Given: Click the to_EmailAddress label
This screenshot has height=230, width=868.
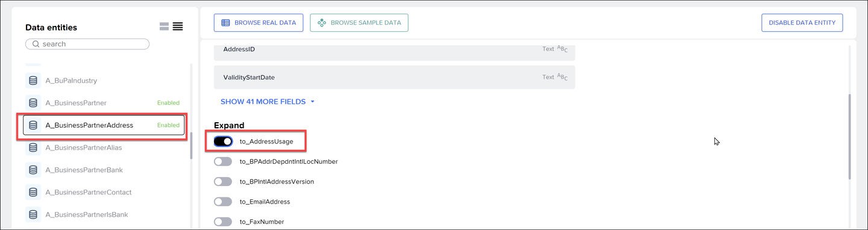Looking at the screenshot, I should pos(265,202).
